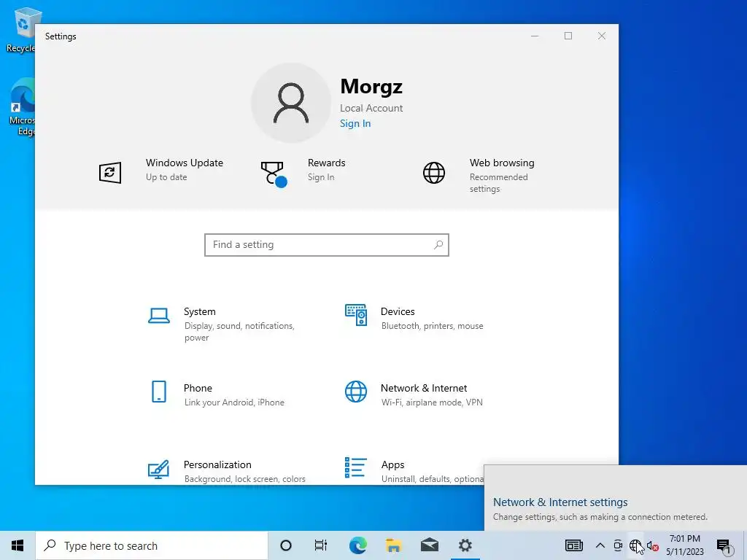Click in the Find a setting field

pyautogui.click(x=327, y=245)
